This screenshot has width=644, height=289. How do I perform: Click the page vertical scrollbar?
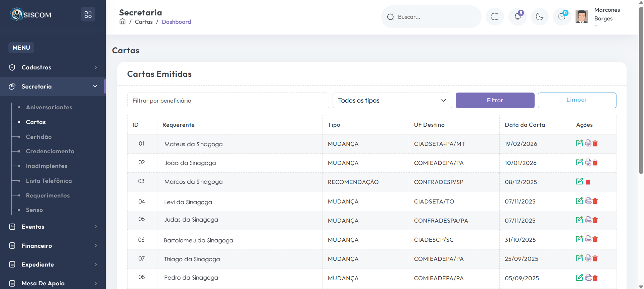coord(641,101)
